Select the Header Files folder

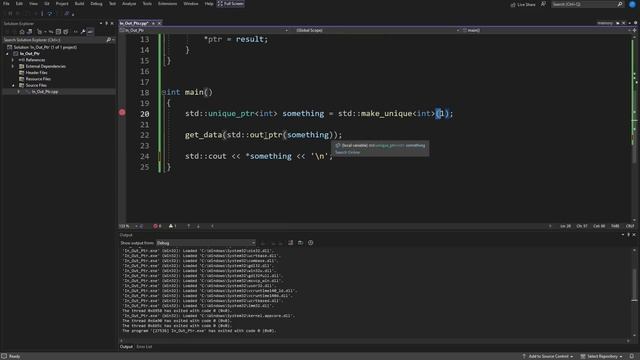tap(36, 73)
